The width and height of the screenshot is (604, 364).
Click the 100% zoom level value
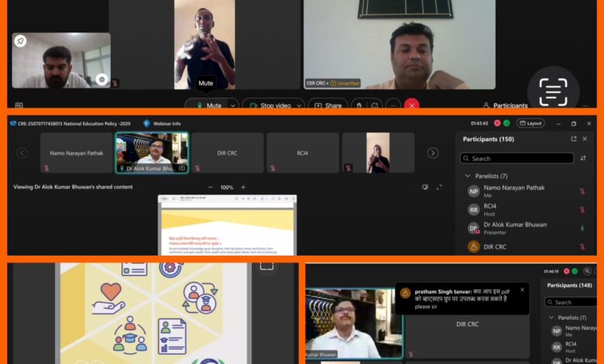point(226,187)
